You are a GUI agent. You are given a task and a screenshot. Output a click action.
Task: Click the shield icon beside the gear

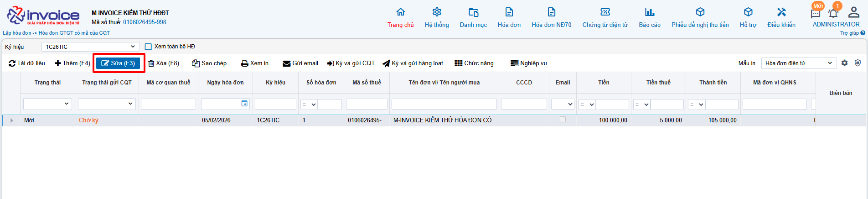tap(858, 63)
